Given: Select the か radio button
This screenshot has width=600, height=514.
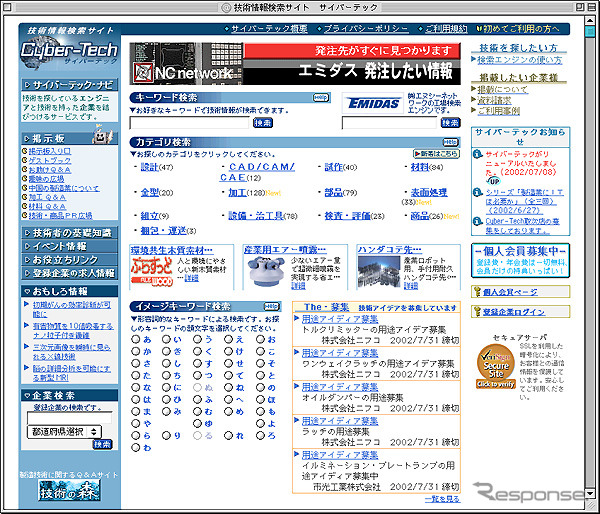Looking at the screenshot, I should pos(136,353).
